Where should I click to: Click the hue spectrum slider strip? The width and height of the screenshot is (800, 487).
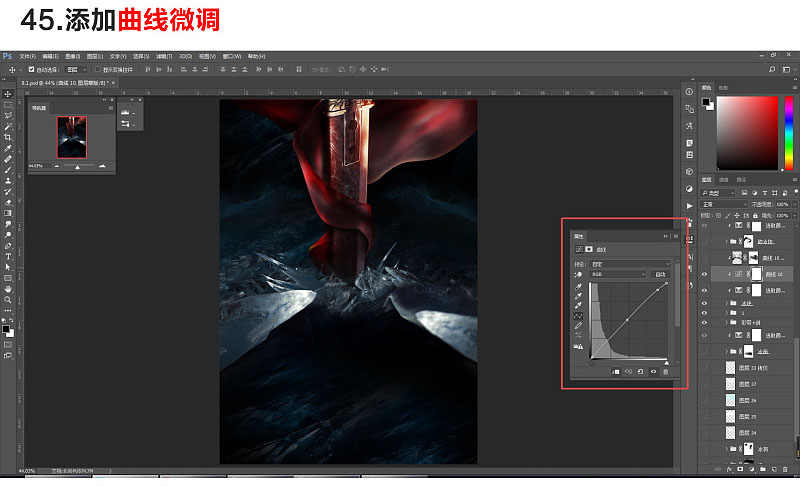pos(789,133)
